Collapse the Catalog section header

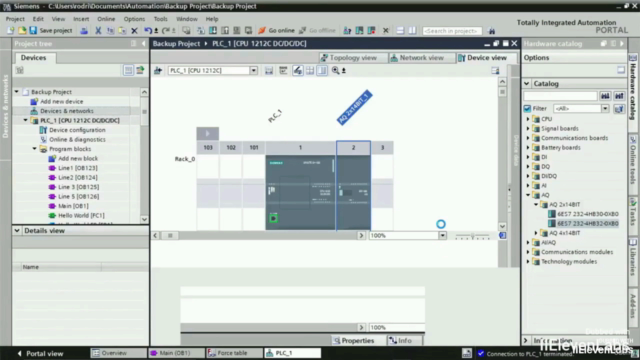527,84
